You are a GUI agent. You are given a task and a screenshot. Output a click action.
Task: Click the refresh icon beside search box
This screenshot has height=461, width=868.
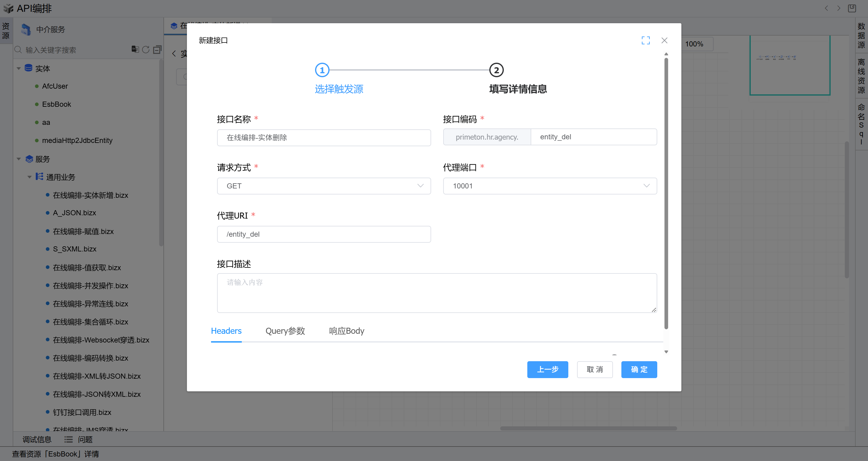coord(146,49)
